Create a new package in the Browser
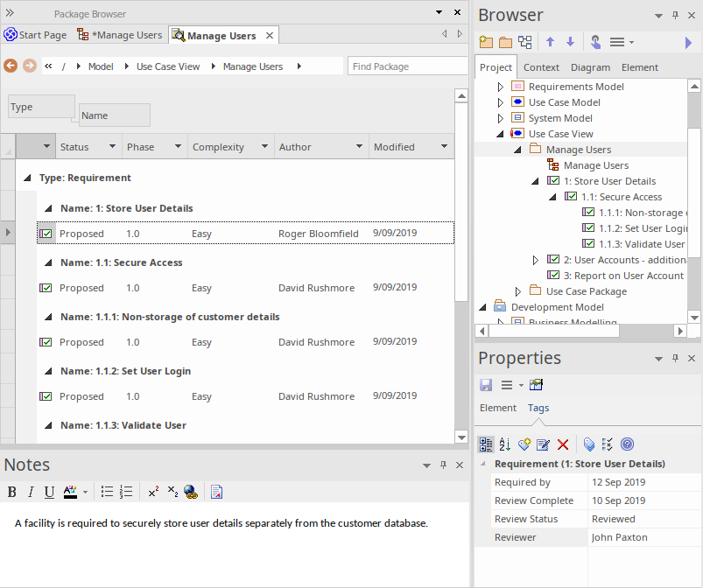Viewport: 703px width, 588px height. pos(486,41)
